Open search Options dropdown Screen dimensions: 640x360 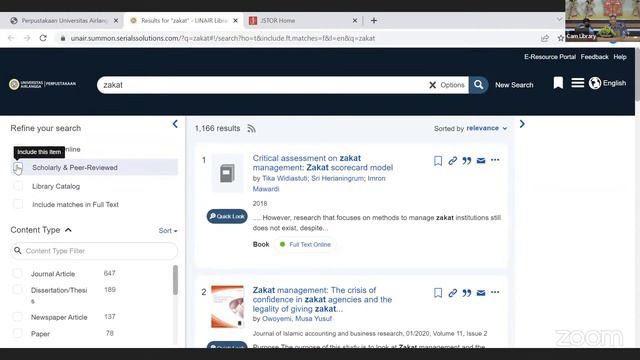[x=452, y=85]
